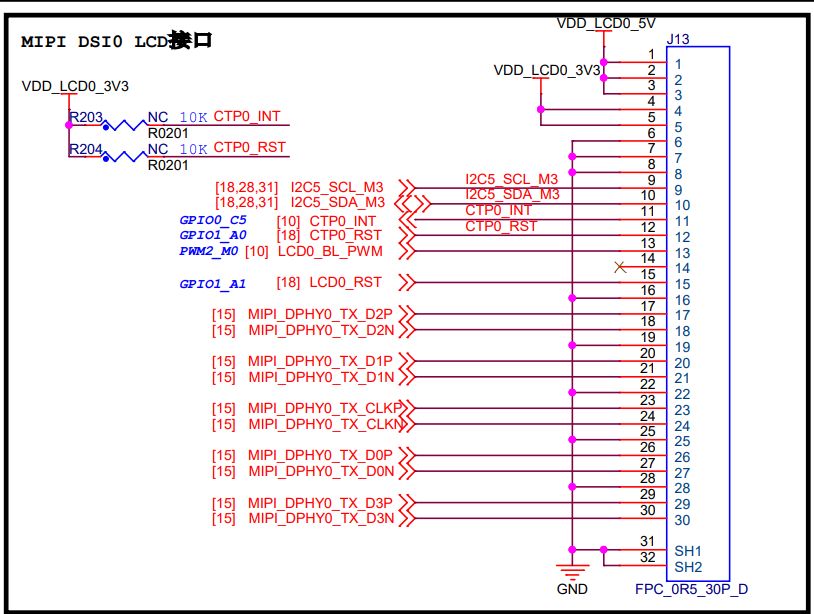Screen dimensions: 814x614
Task: Click the VDD_LCD0_3V3 label near J13
Action: point(547,70)
